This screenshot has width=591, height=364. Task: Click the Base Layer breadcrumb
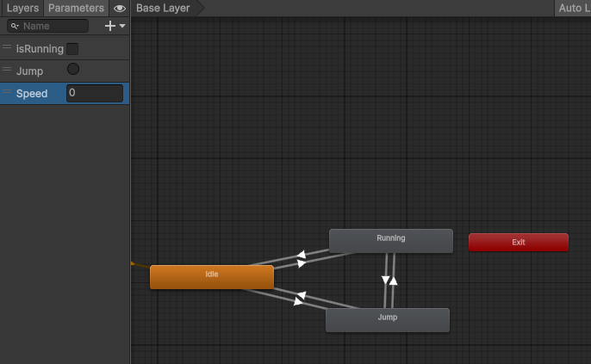coord(163,8)
